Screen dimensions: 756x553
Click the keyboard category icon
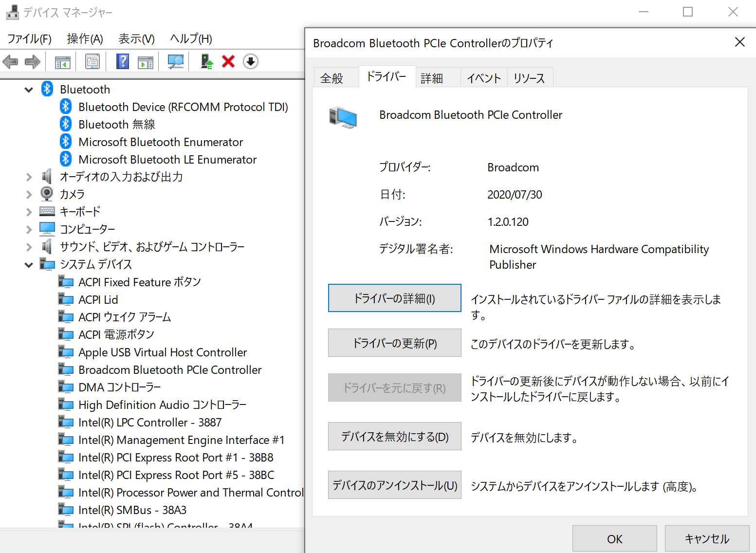coord(47,211)
